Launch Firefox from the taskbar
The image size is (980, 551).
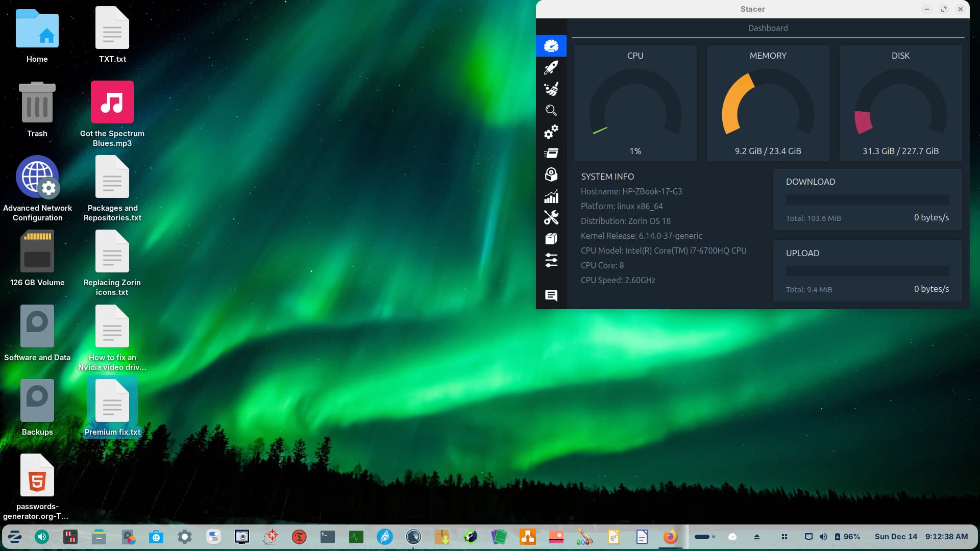(670, 537)
